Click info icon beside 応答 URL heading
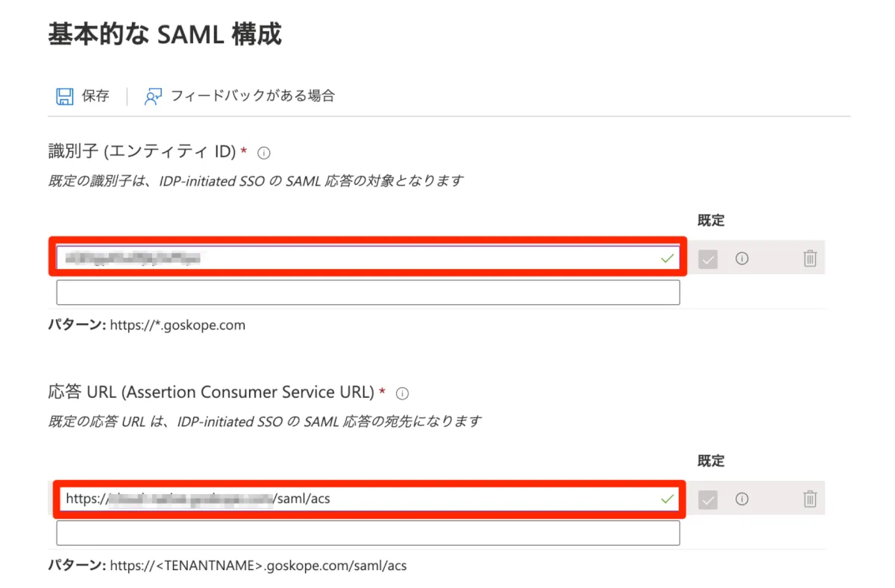This screenshot has height=588, width=895. [403, 393]
